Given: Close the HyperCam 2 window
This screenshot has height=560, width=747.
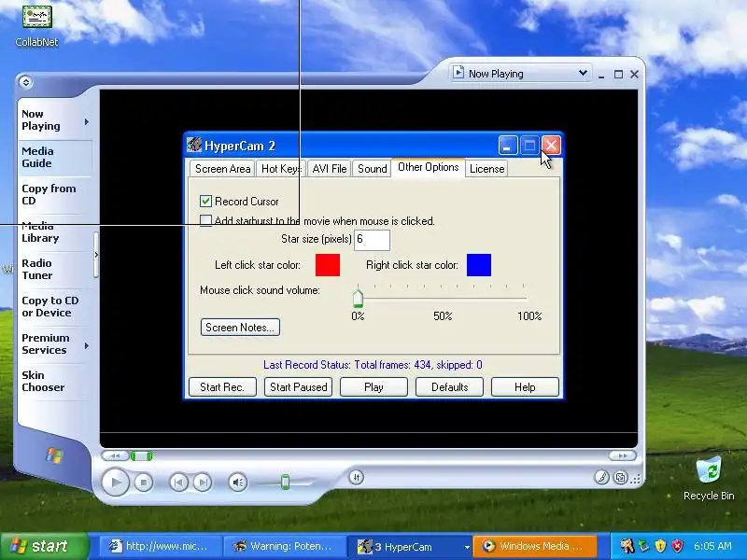Looking at the screenshot, I should tap(551, 146).
